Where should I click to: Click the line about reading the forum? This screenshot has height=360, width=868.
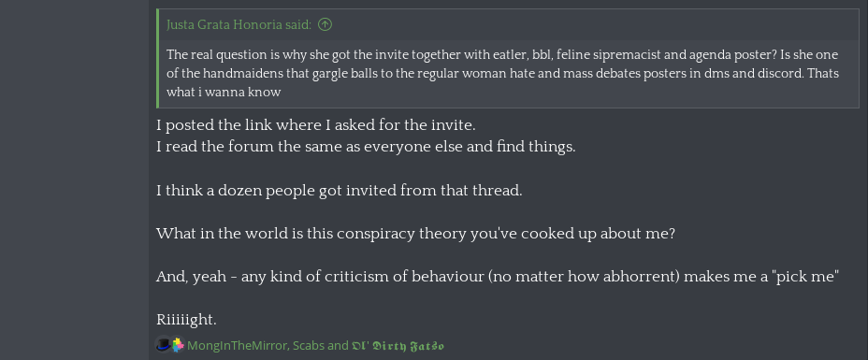(366, 147)
